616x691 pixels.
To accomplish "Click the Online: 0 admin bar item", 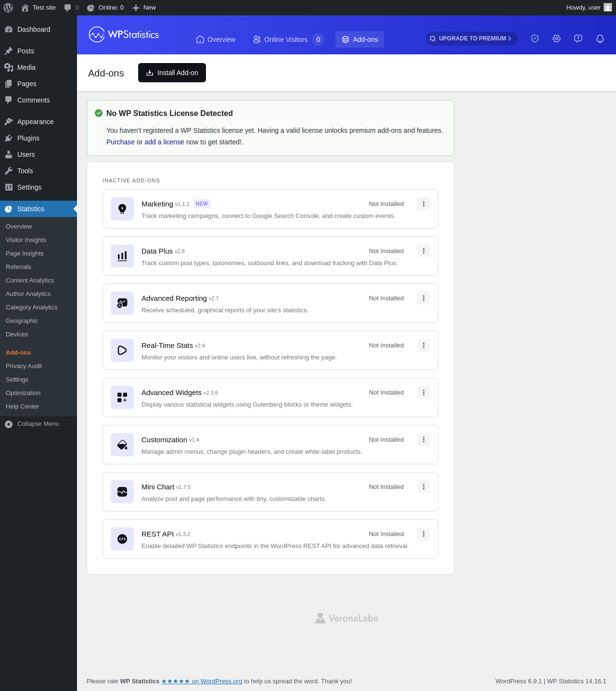I will (105, 8).
